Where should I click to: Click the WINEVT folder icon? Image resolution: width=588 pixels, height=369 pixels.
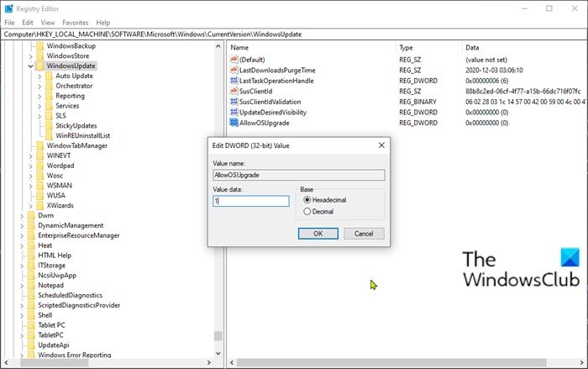tap(40, 156)
